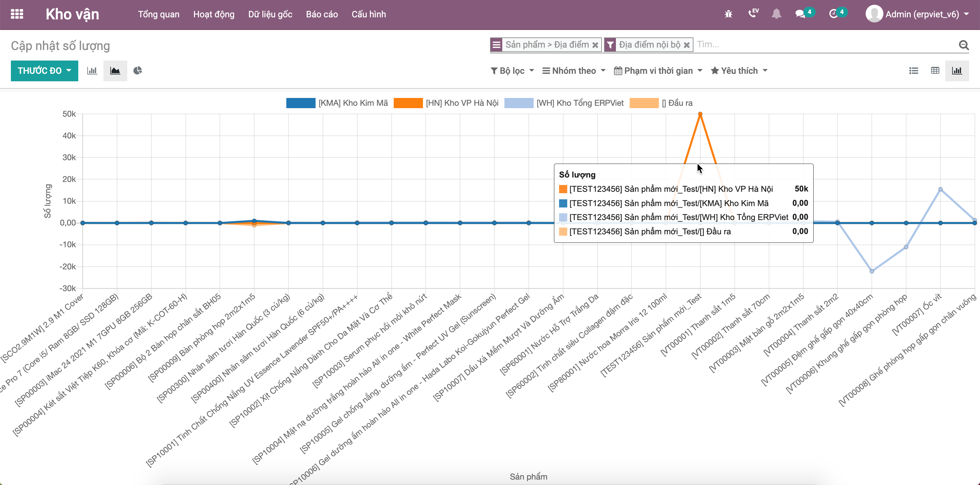Click the [VT00001] Thanh sắt 1m5 axis label
The width and height of the screenshot is (980, 485).
(x=698, y=325)
